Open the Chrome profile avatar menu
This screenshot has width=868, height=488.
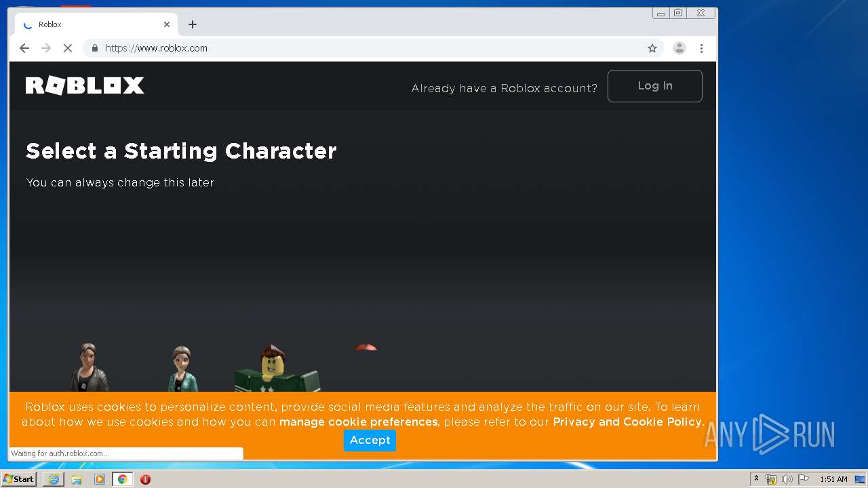click(x=679, y=48)
